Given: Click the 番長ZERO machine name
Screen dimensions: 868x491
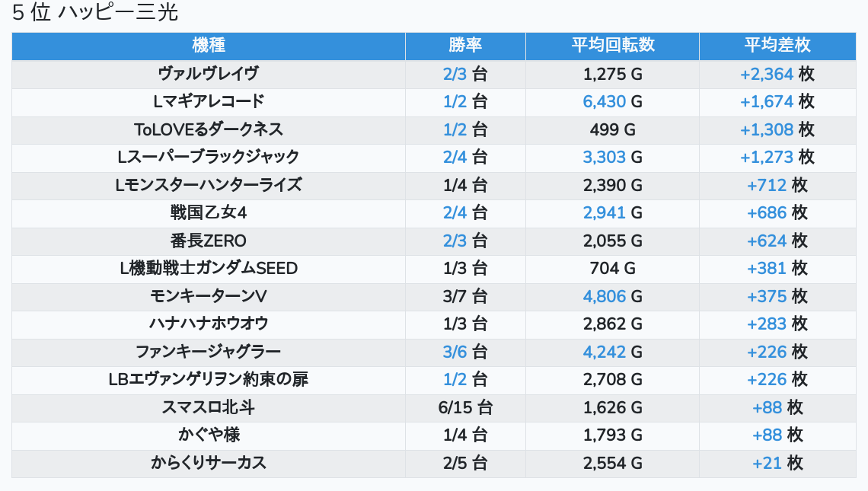Looking at the screenshot, I should 208,241.
